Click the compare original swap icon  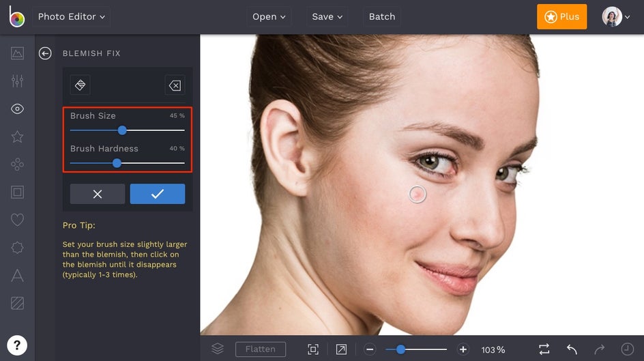click(544, 349)
